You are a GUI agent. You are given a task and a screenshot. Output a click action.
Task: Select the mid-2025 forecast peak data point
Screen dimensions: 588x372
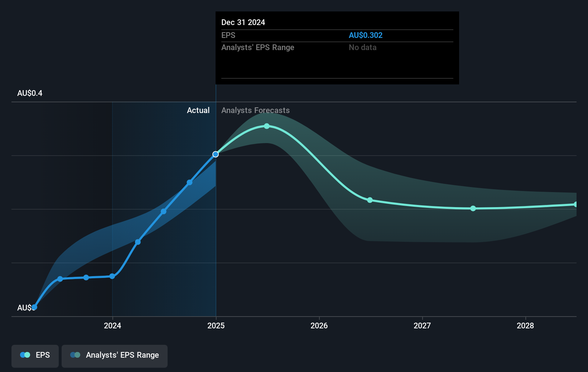click(267, 126)
